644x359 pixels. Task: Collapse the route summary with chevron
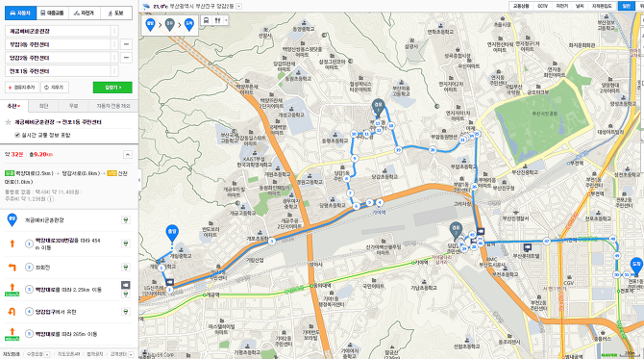pyautogui.click(x=128, y=155)
